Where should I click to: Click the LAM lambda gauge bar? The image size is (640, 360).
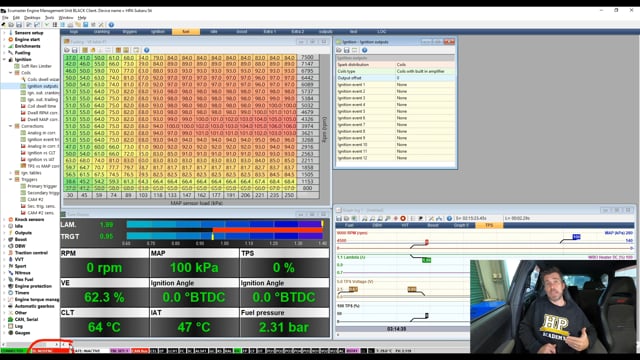[225, 224]
